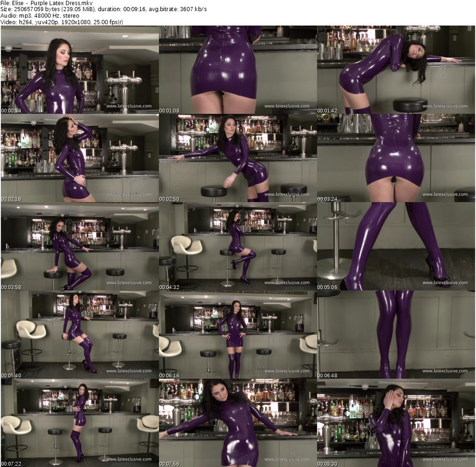This screenshot has height=467, width=476.
Task: Select the thumbnail at timestamp 00:07:22
Action: coord(79,423)
